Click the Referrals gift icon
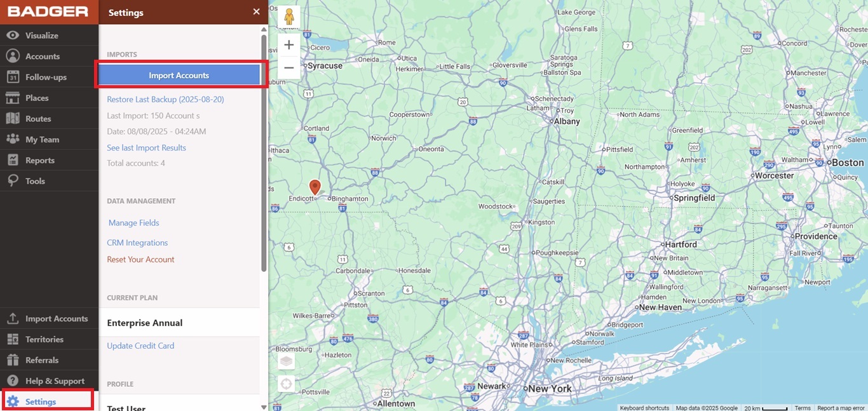868x411 pixels. 13,360
